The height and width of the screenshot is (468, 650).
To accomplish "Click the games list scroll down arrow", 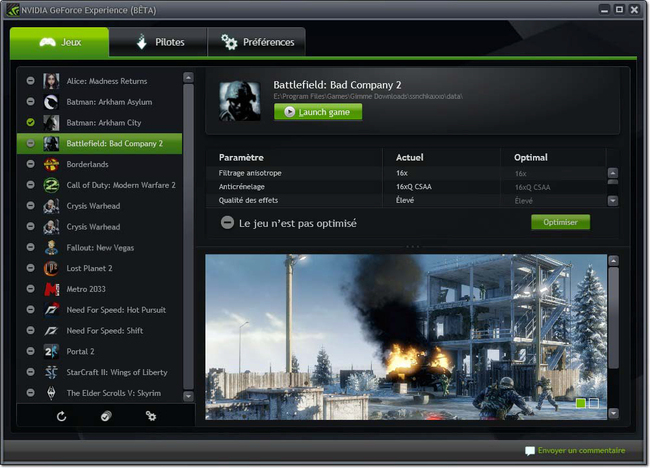I will (x=188, y=396).
